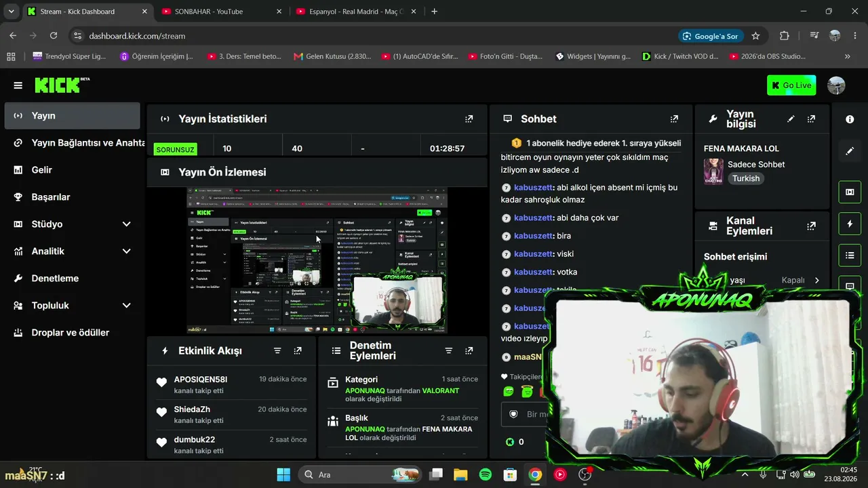
Task: Bookmark this page with the star icon
Action: 755,36
